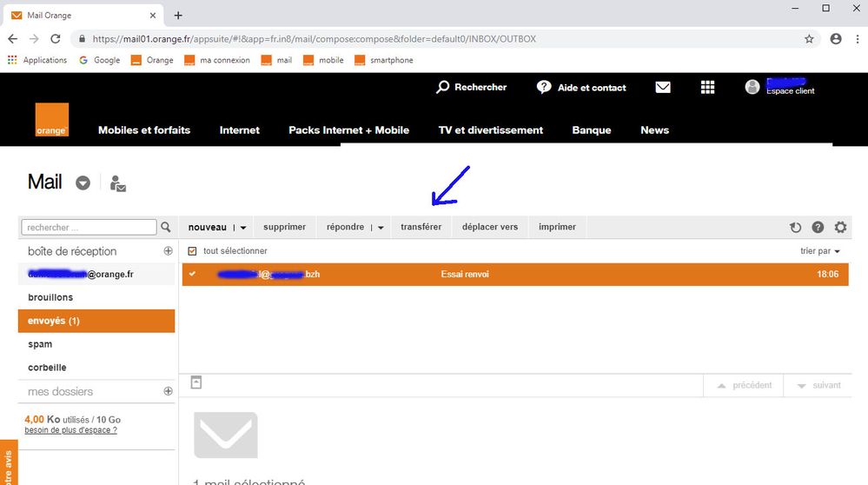Add folder next to boîte de réception

tap(169, 251)
